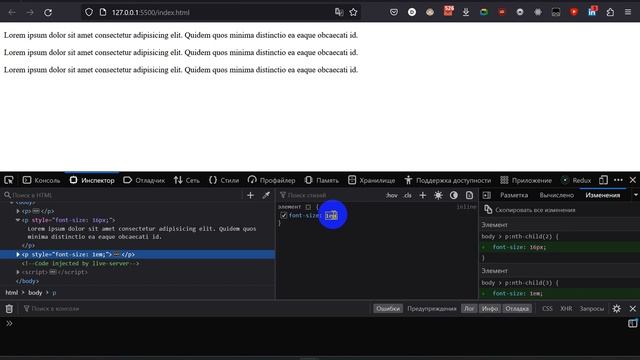Close the split console
The image size is (640, 360).
click(x=633, y=309)
